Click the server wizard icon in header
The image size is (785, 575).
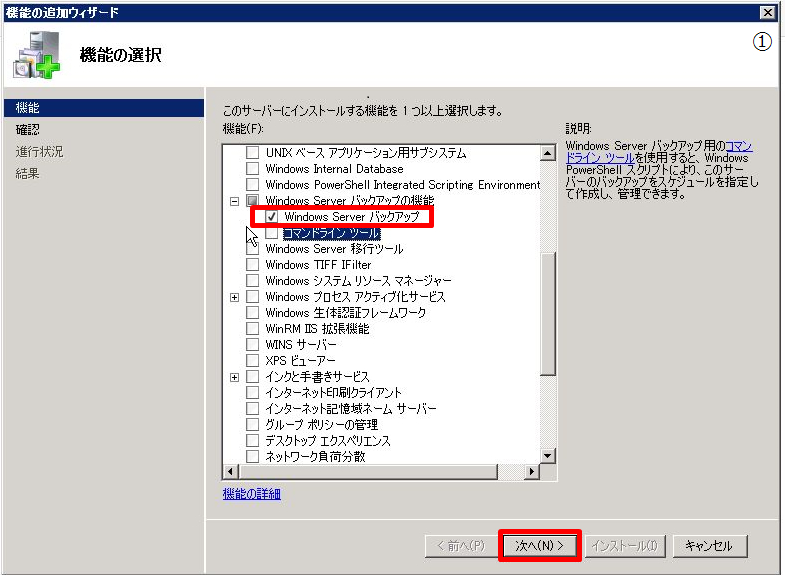[36, 54]
